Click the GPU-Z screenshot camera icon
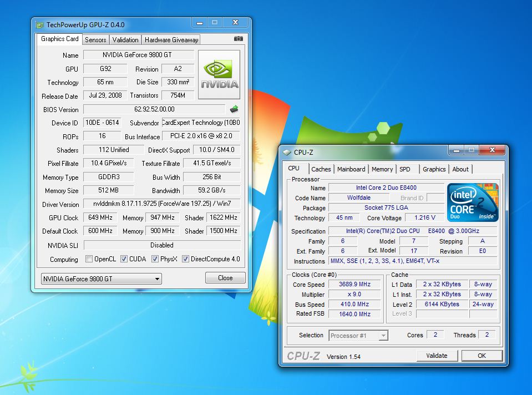The image size is (532, 395). [238, 39]
